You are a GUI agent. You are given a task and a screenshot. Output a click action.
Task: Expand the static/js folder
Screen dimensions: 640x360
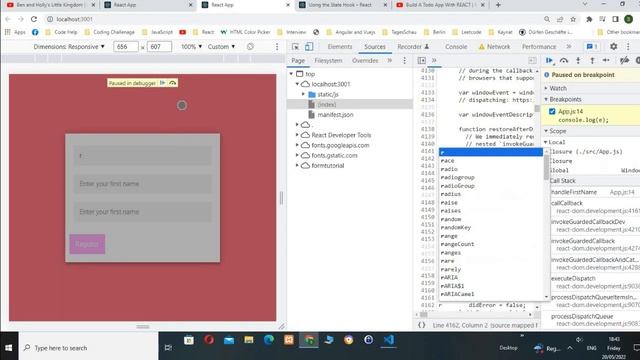pyautogui.click(x=303, y=94)
